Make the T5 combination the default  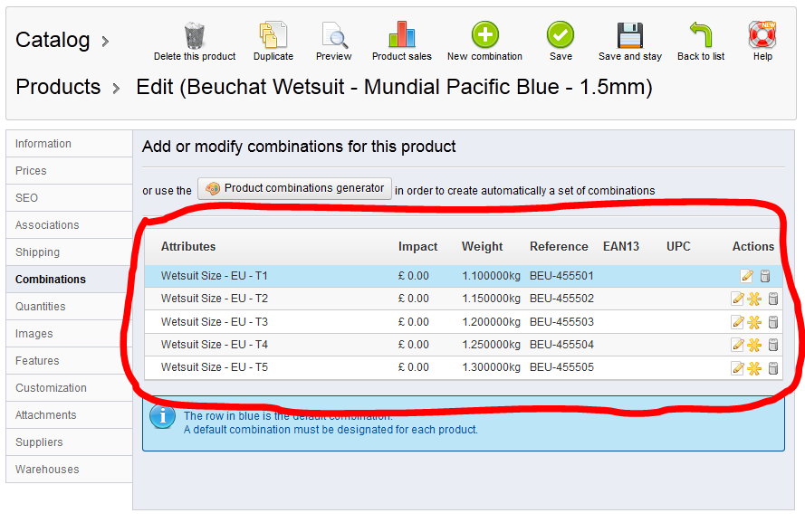pos(754,368)
